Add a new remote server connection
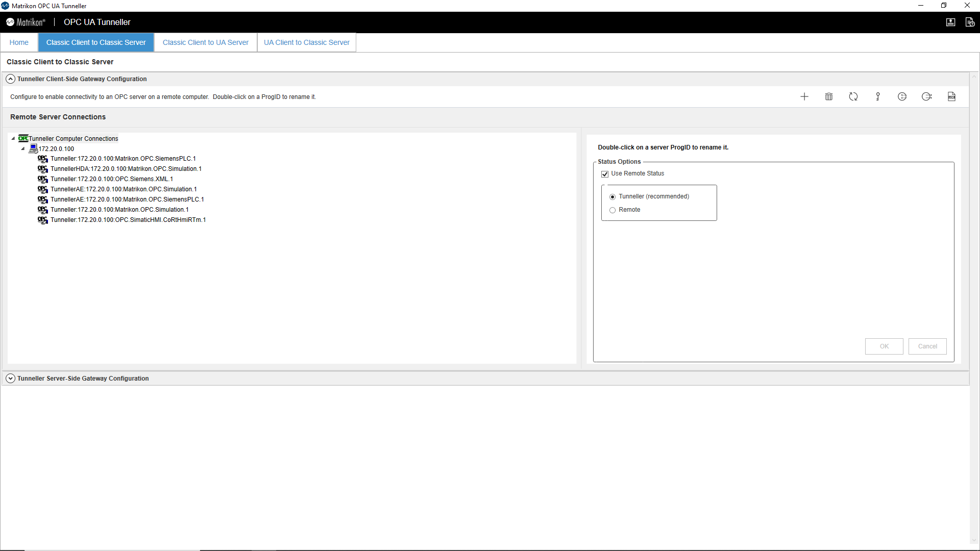Image resolution: width=980 pixels, height=551 pixels. (x=804, y=96)
